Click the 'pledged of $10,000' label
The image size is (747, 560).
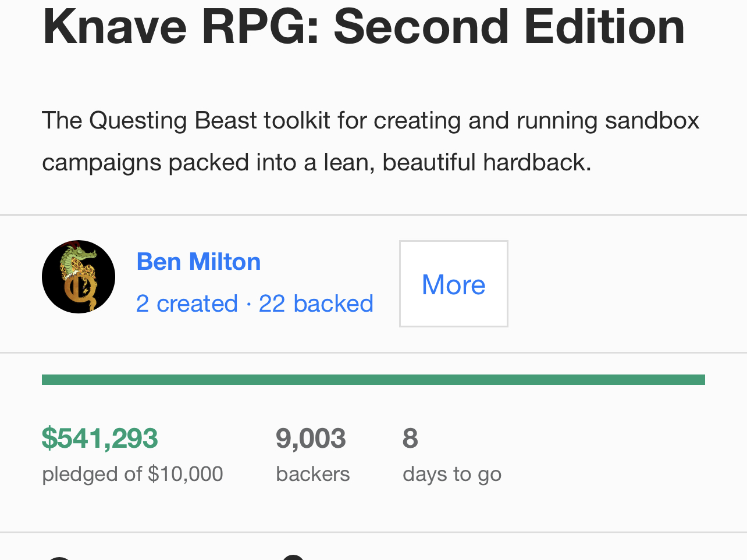(x=133, y=474)
